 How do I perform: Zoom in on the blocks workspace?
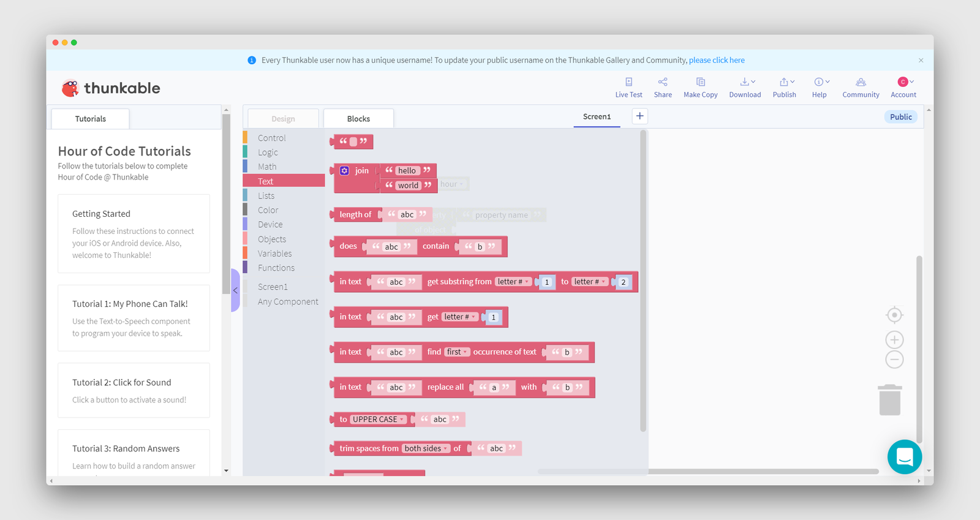(x=894, y=340)
